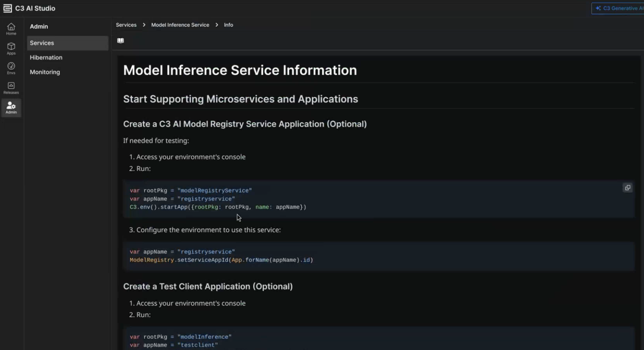Click the chevron before Info breadcrumb
The width and height of the screenshot is (644, 350).
[217, 25]
